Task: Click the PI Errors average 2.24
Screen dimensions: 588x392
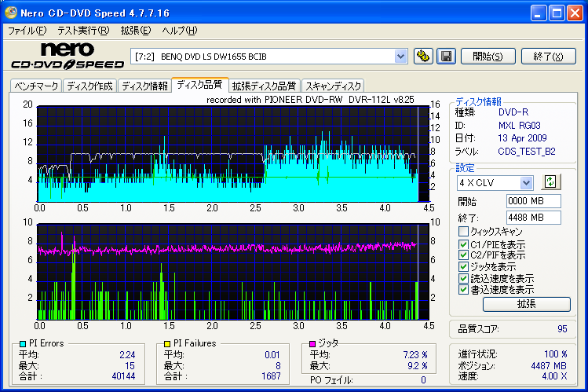Action: coord(127,354)
